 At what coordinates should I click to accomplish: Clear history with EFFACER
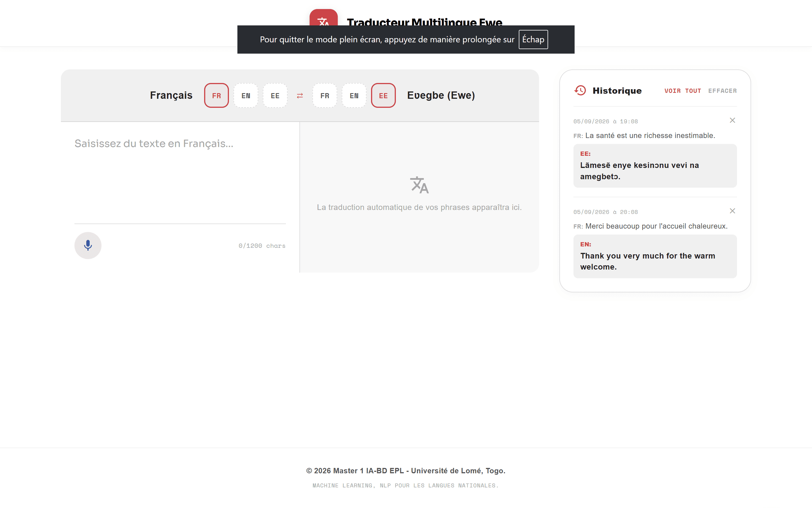point(722,91)
